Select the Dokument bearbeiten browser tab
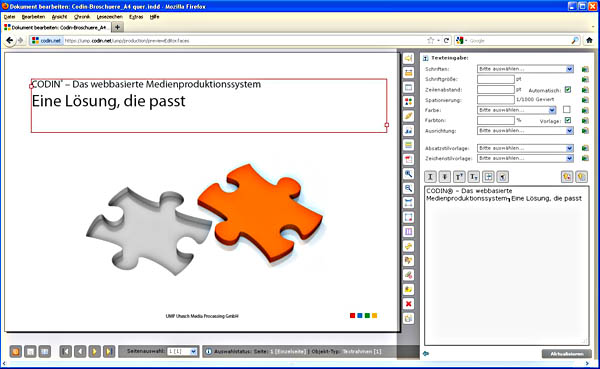The height and width of the screenshot is (369, 600). tap(57, 28)
